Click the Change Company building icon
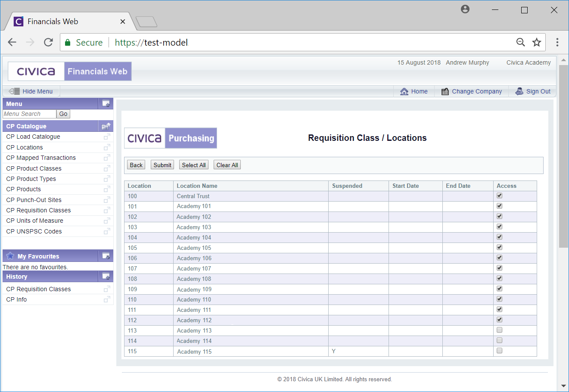The image size is (569, 392). point(445,91)
